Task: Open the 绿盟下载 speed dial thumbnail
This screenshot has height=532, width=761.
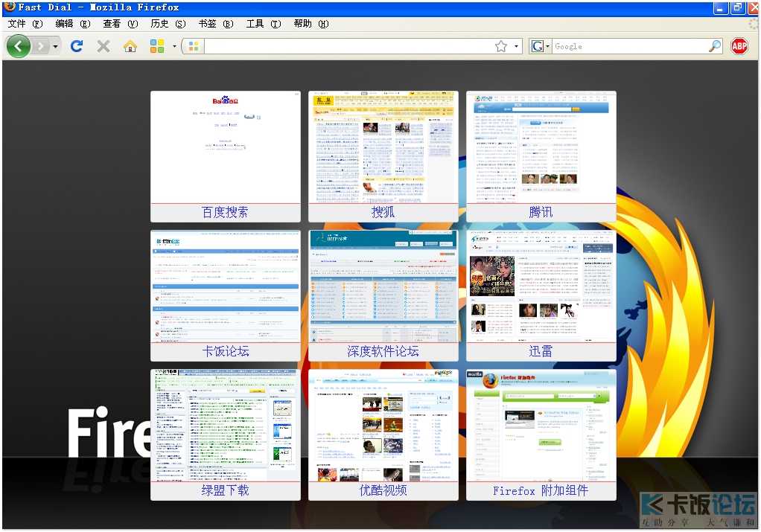Action: [x=225, y=426]
